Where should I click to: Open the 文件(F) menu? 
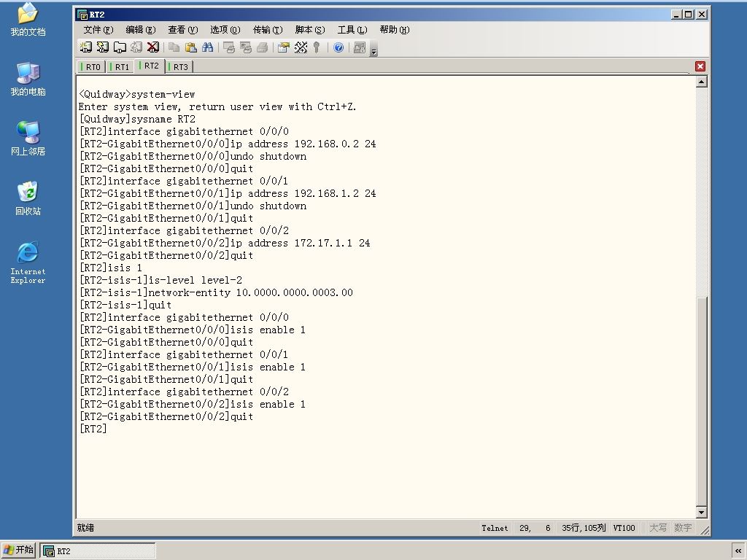pos(98,30)
